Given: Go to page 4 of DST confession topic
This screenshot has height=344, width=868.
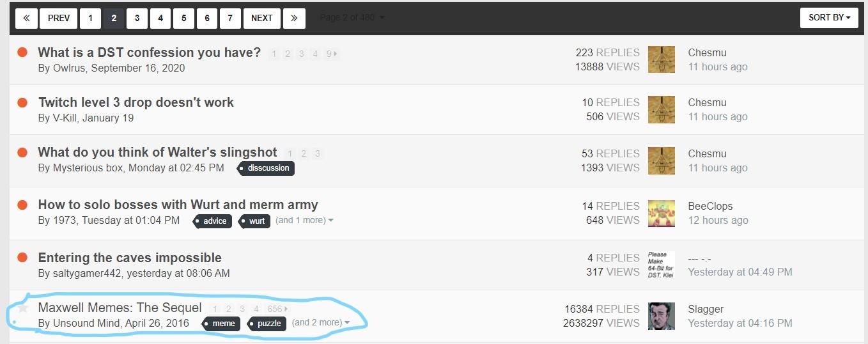Looking at the screenshot, I should (315, 54).
